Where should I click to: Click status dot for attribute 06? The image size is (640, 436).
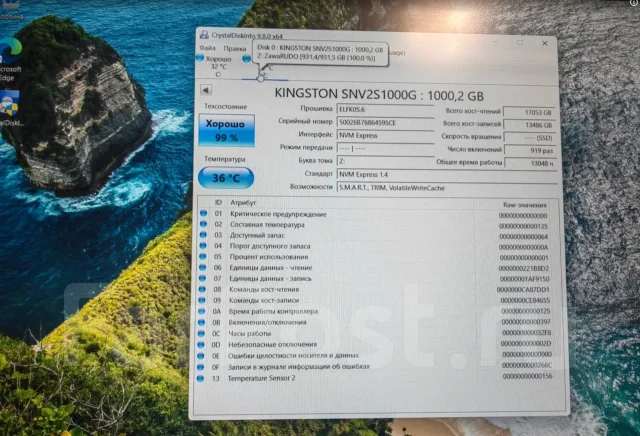(x=202, y=267)
